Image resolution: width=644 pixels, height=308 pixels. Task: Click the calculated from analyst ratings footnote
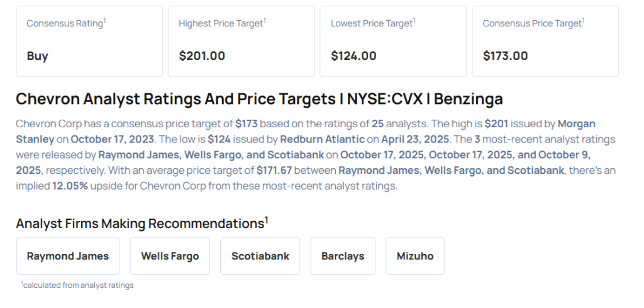pyautogui.click(x=77, y=285)
